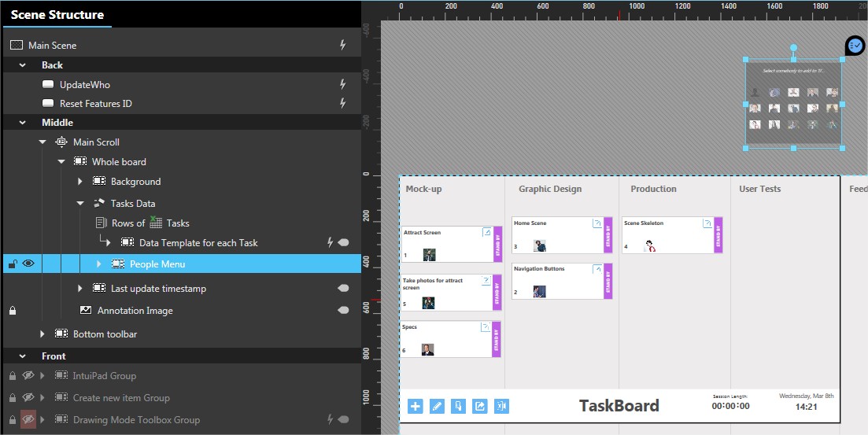Collapse the Tasks Data node
The width and height of the screenshot is (868, 435).
80,203
